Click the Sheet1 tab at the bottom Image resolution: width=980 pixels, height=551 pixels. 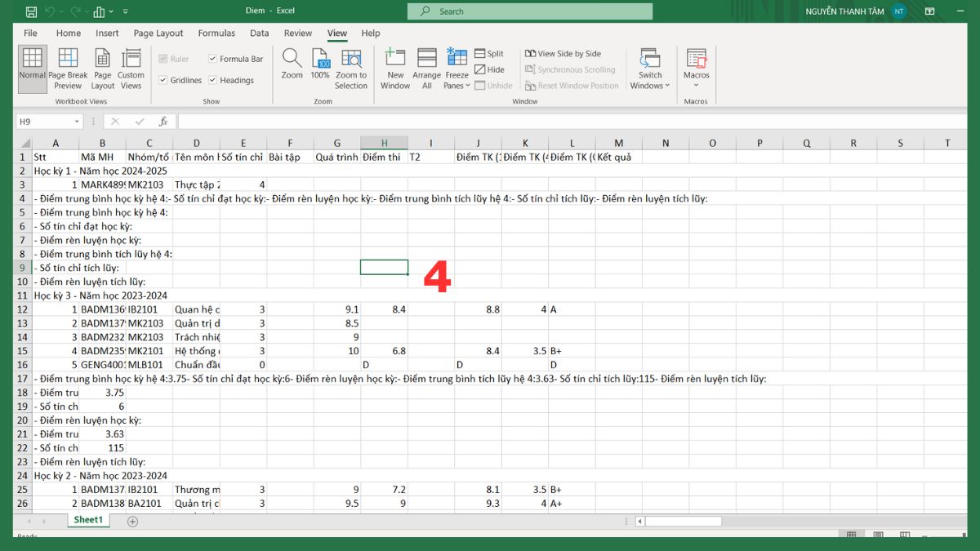(x=87, y=520)
